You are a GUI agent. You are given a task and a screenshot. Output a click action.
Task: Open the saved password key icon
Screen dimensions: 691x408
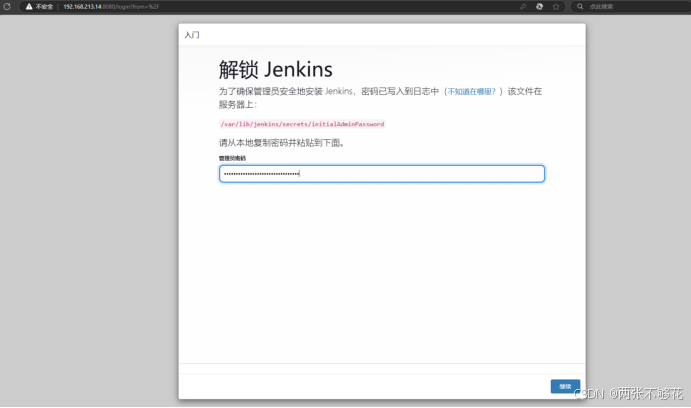(x=523, y=7)
